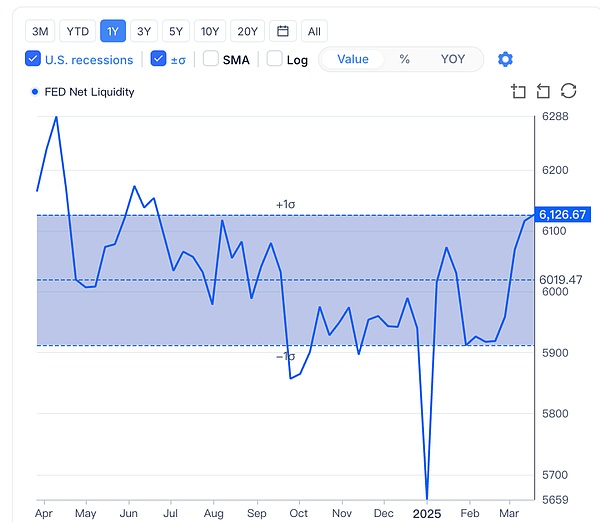Select Value display mode
600x522 pixels.
353,59
